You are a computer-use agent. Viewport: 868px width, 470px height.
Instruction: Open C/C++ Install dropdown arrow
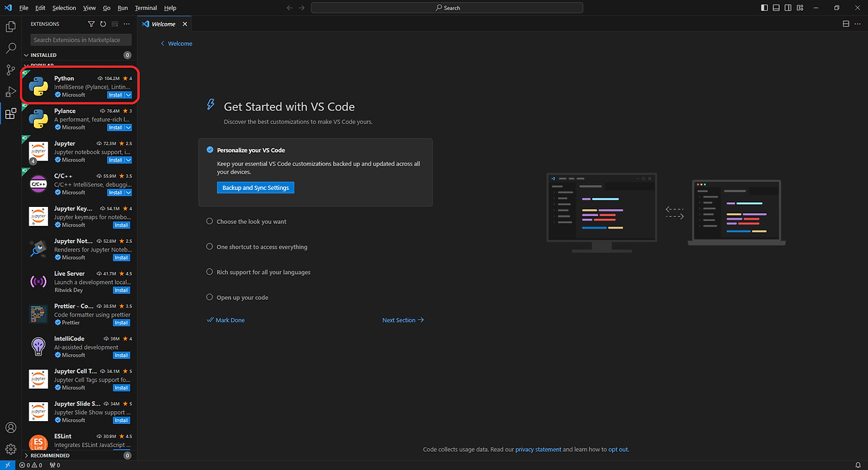128,193
